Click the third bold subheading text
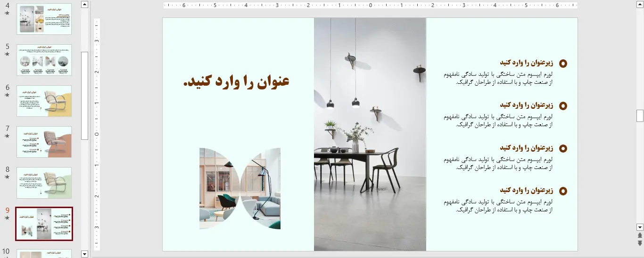 [526, 148]
